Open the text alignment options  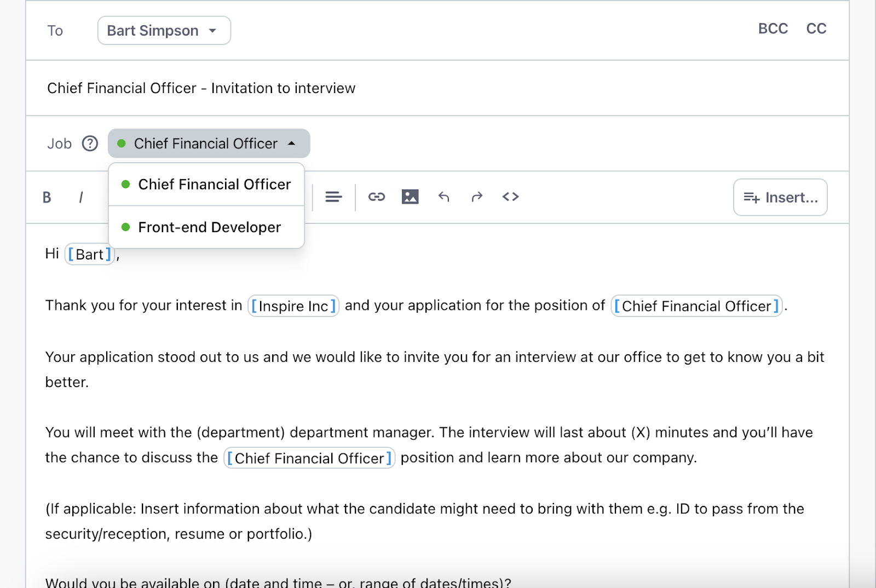[333, 197]
